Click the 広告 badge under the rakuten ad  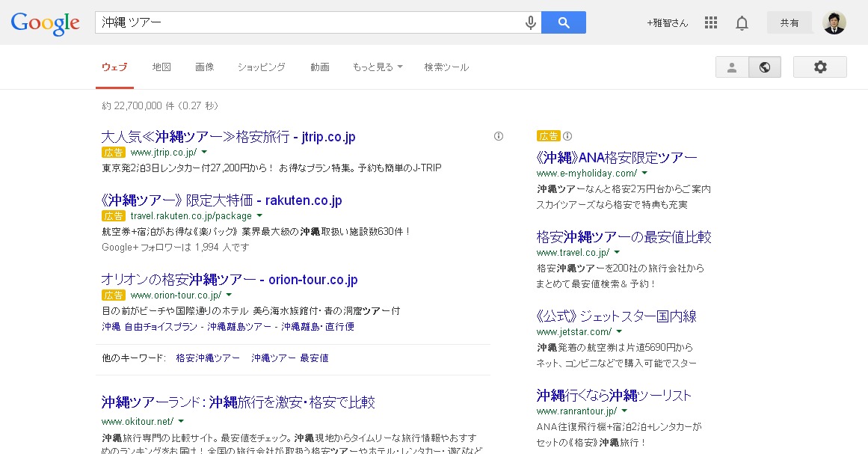[x=114, y=216]
